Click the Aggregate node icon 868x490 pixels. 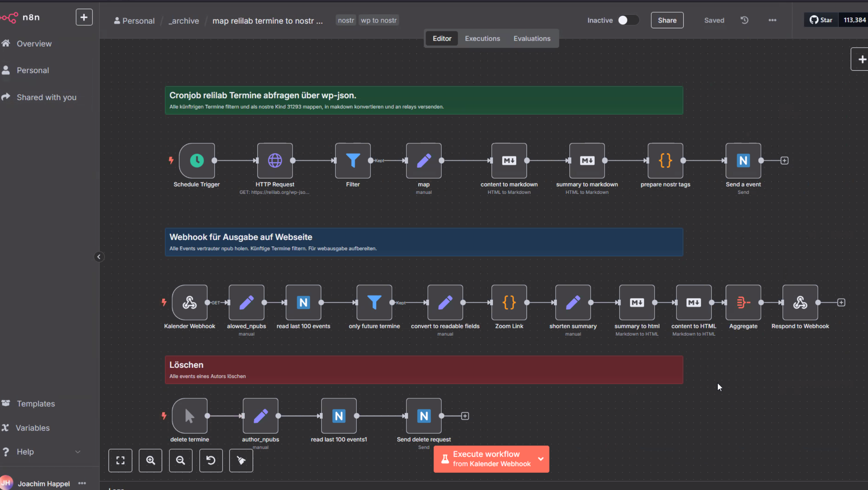point(743,302)
